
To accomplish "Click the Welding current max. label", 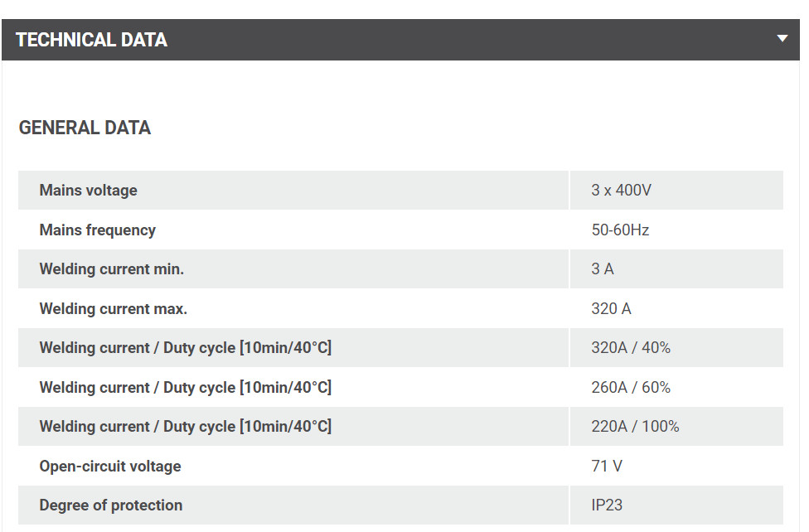I will [x=114, y=309].
